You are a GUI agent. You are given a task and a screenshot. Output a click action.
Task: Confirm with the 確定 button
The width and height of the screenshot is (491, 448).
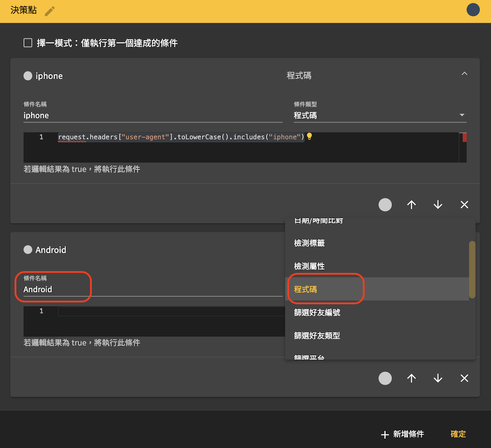coord(458,434)
